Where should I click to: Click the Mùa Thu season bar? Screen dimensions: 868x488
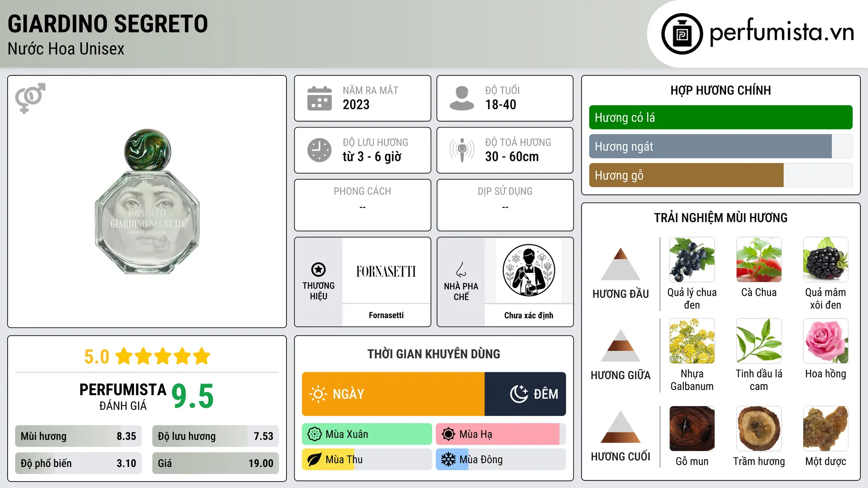[x=367, y=460]
